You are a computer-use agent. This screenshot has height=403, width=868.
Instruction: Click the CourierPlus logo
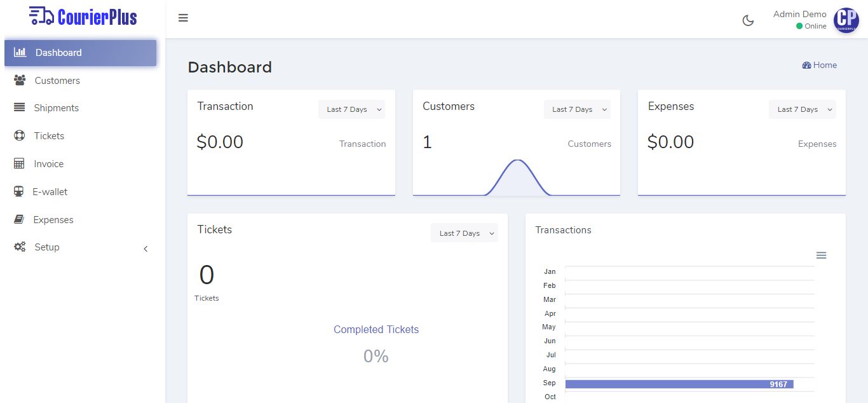[x=83, y=17]
